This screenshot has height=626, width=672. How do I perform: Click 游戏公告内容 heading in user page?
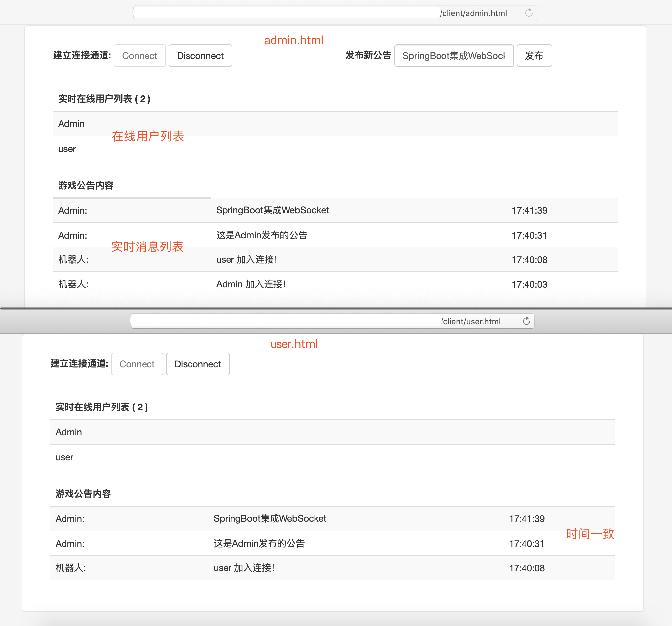(83, 494)
